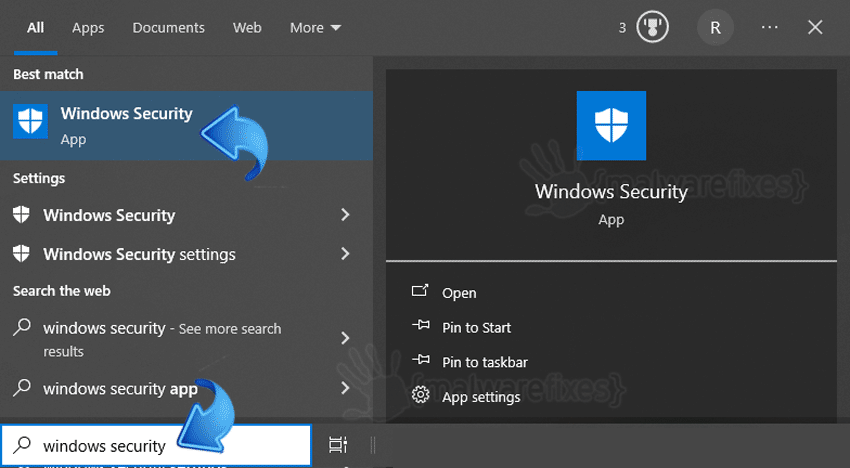
Task: Select 'windows security - See more search results'
Action: coord(186,339)
